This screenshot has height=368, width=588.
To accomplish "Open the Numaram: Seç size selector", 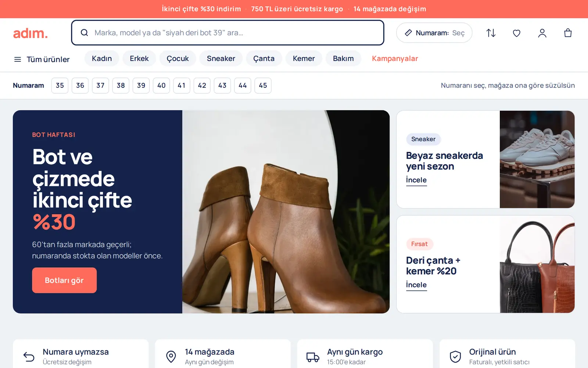I will point(434,33).
